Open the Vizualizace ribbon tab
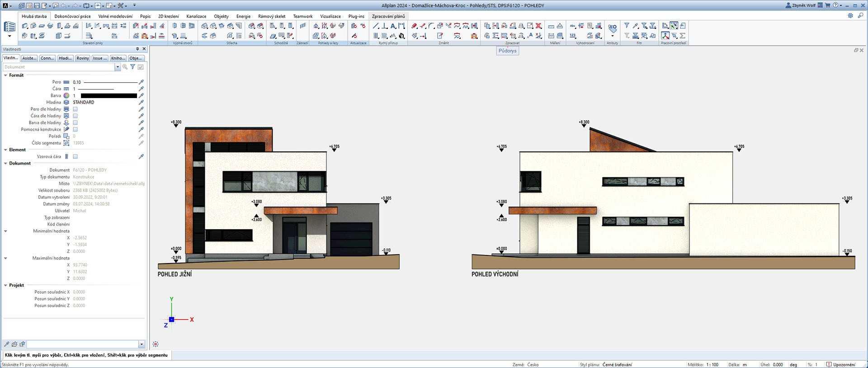The image size is (868, 368). tap(330, 16)
